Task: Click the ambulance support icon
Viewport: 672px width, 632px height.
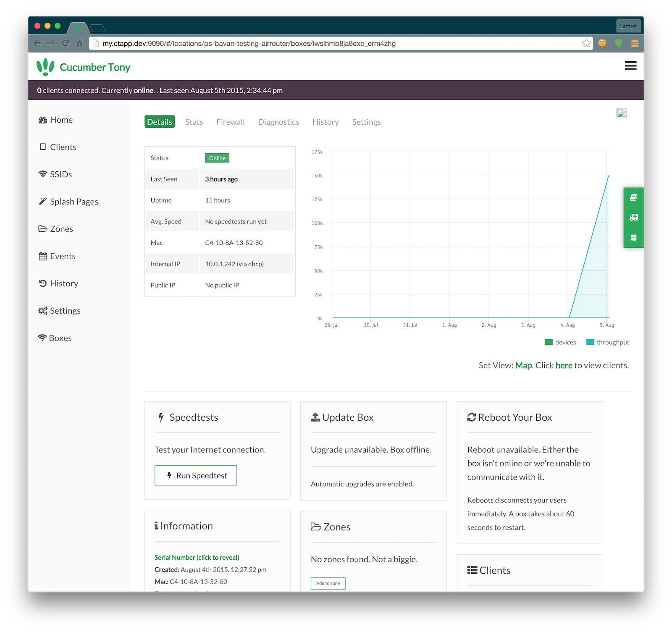Action: (633, 218)
